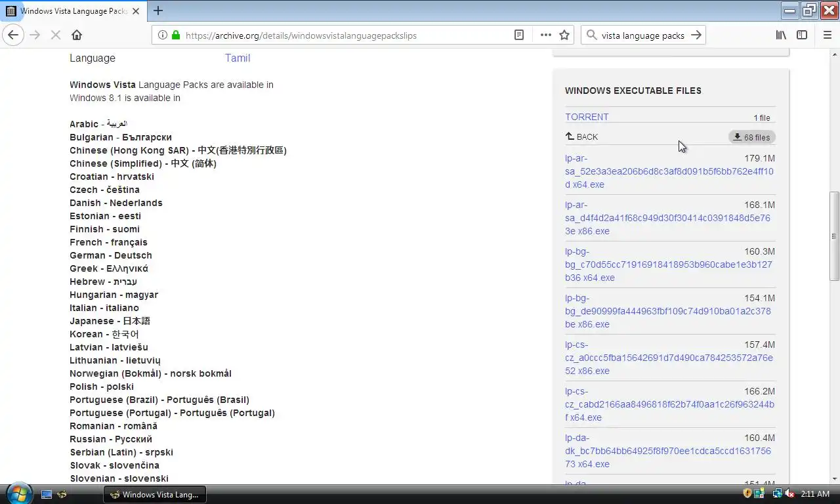
Task: Click the green padlock connection icon
Action: [x=175, y=35]
